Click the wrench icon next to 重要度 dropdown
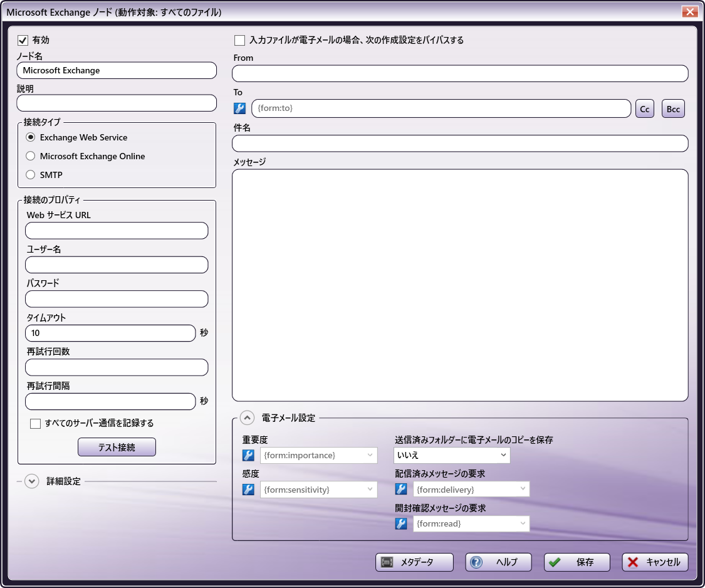The width and height of the screenshot is (705, 588). (248, 455)
